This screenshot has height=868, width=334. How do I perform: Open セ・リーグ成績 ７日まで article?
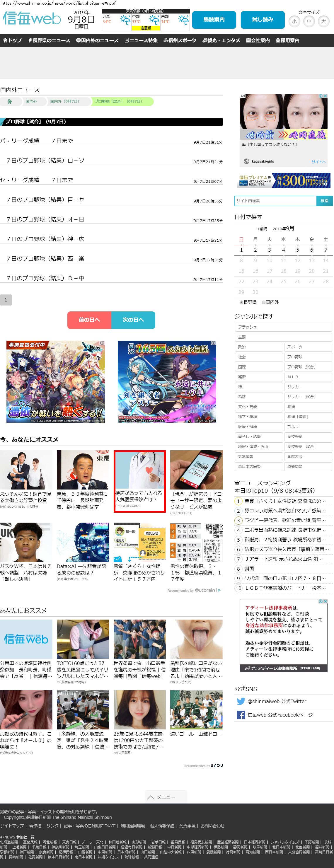click(x=36, y=180)
